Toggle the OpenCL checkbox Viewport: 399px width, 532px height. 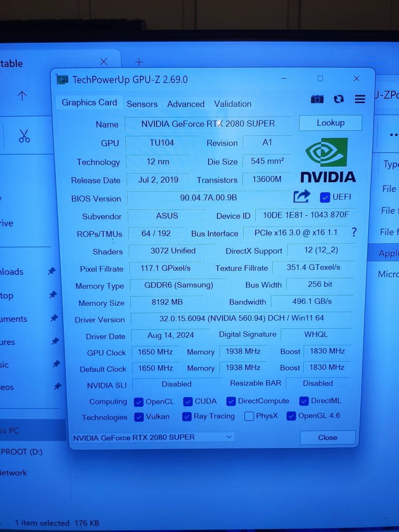139,402
